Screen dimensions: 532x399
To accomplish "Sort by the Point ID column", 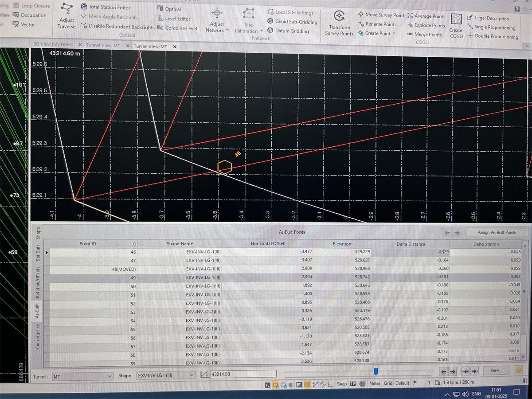I will [91, 244].
